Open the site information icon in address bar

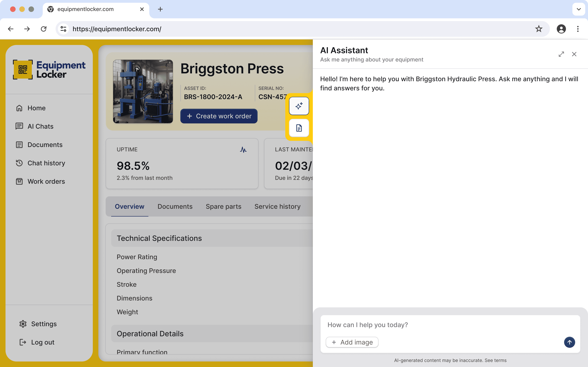(x=63, y=29)
